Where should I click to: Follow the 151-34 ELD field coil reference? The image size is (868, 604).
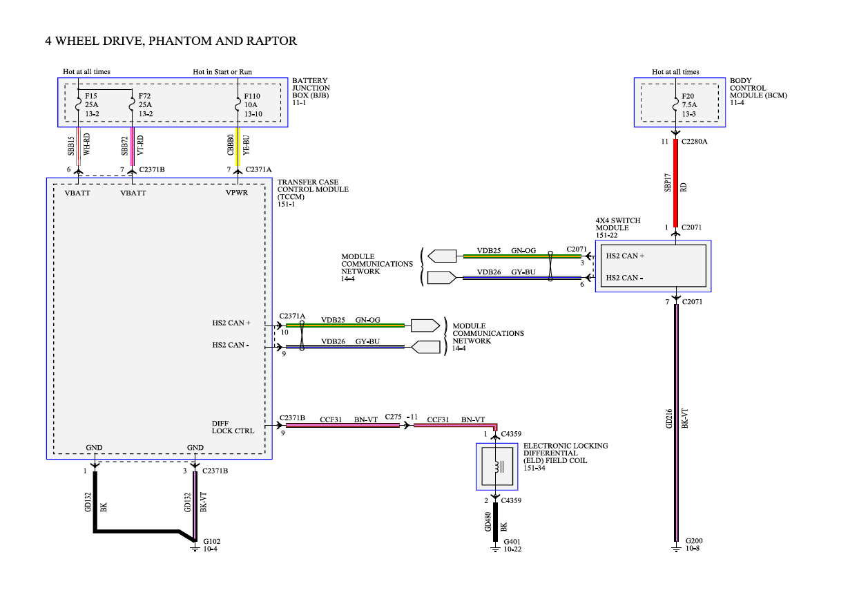point(534,469)
